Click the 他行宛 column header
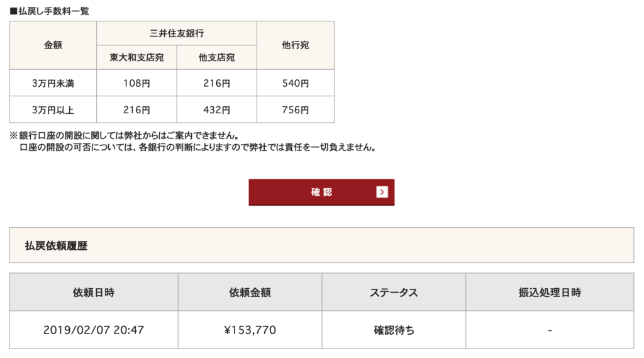Viewport: 644px width, 358px height. [x=296, y=45]
